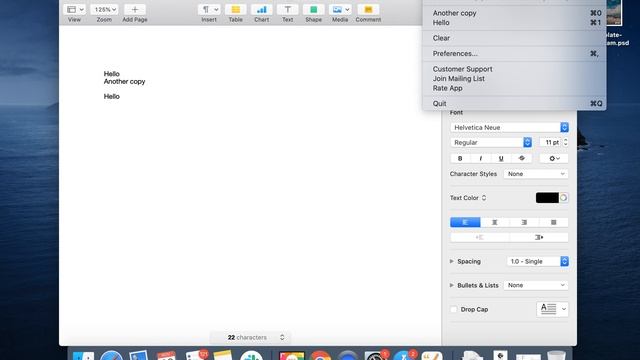Open the Drop Cap style dropdown

552,309
